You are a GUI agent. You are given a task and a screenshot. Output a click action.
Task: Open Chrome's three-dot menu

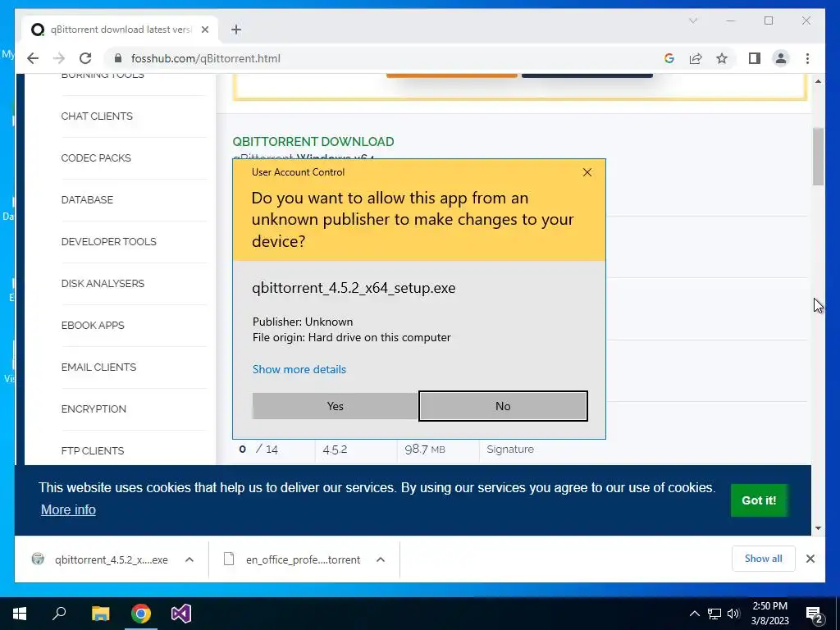807,58
